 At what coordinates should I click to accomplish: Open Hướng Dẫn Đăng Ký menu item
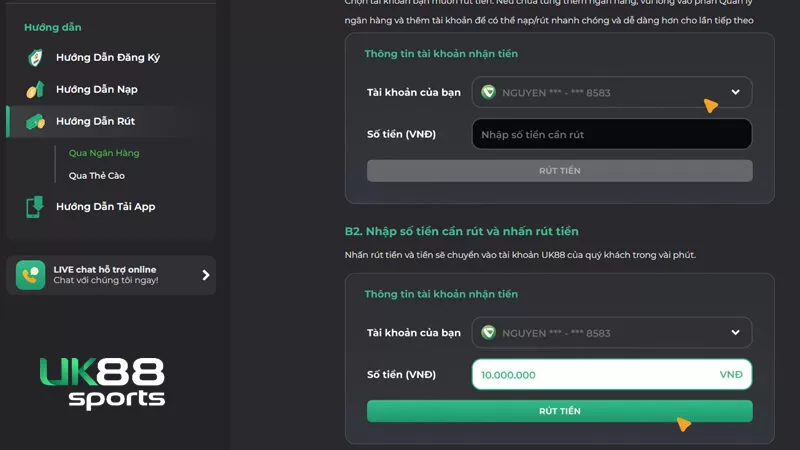point(107,57)
